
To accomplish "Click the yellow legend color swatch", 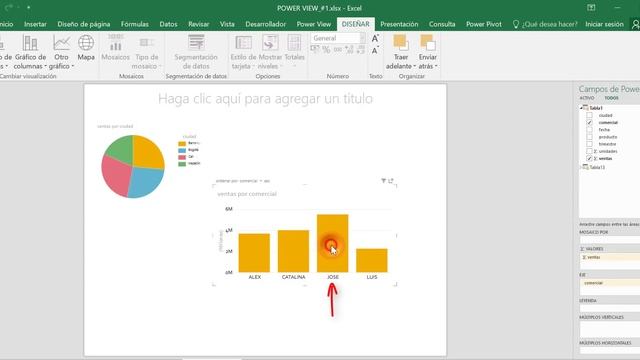I will 182,144.
